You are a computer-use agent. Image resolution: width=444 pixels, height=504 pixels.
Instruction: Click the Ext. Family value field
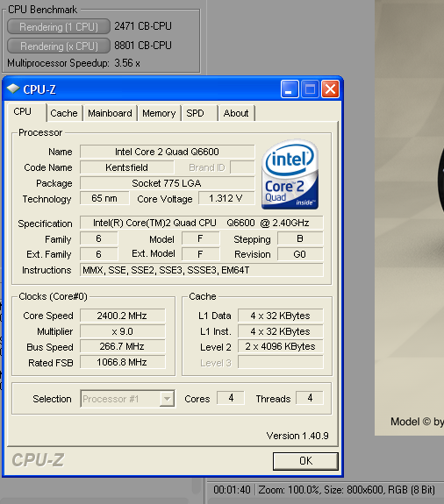pyautogui.click(x=99, y=254)
